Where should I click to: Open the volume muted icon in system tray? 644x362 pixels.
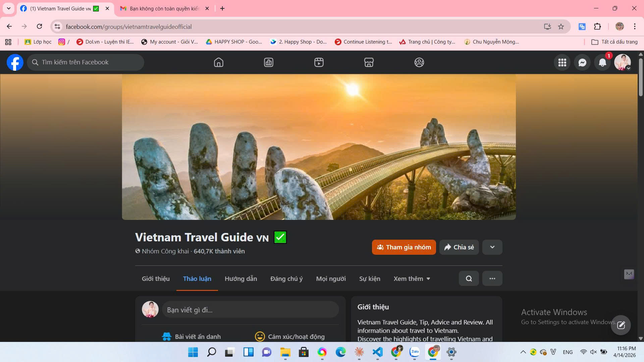(x=593, y=352)
